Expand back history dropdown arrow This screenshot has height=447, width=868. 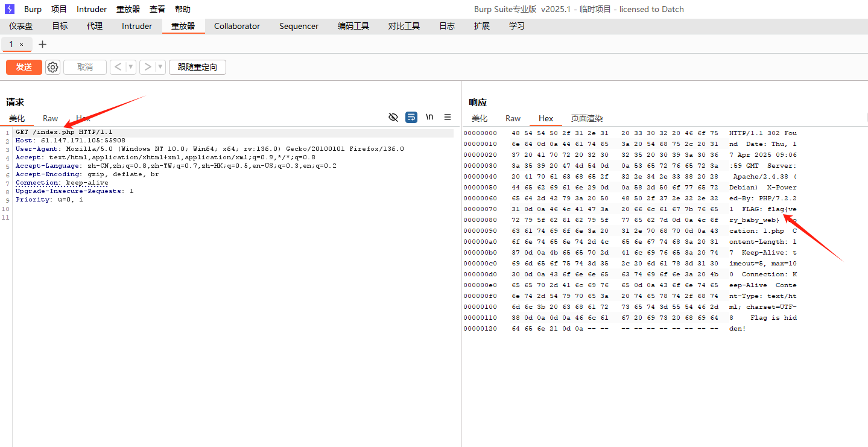coord(130,67)
